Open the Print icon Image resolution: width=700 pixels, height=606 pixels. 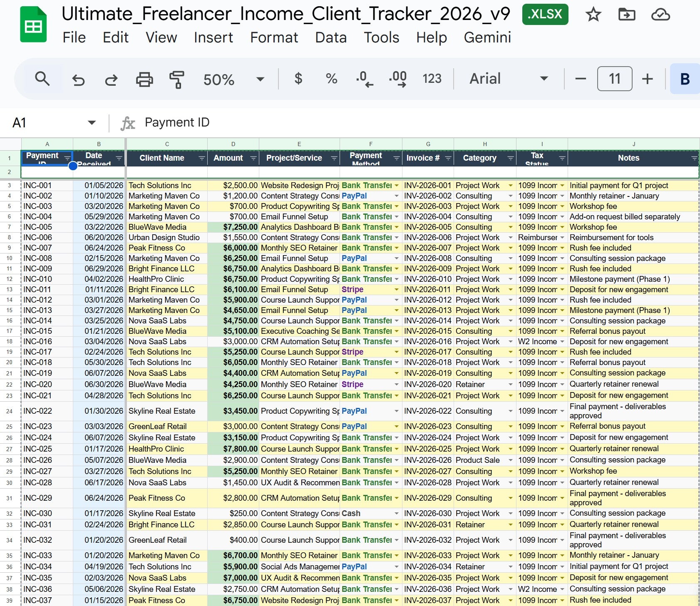pyautogui.click(x=144, y=79)
